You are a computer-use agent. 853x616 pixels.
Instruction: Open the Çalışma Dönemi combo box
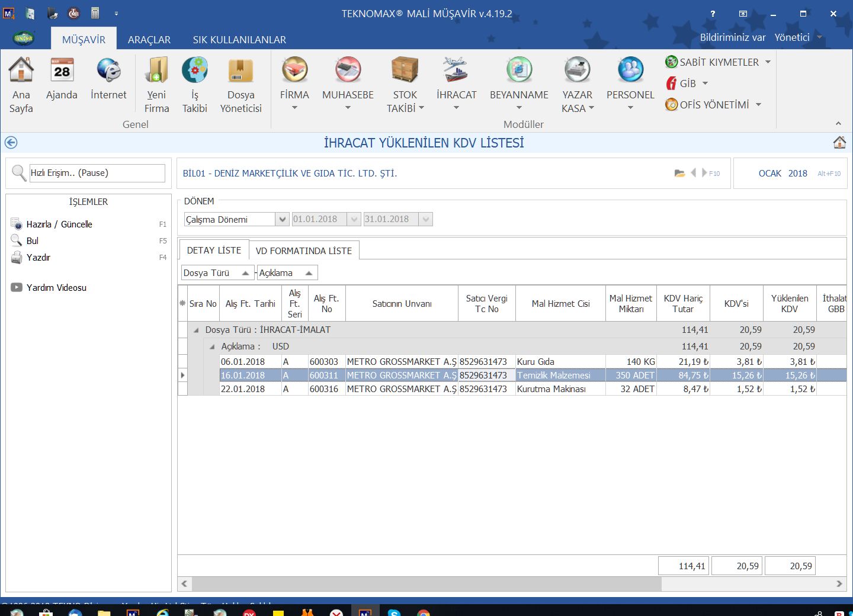click(x=282, y=220)
